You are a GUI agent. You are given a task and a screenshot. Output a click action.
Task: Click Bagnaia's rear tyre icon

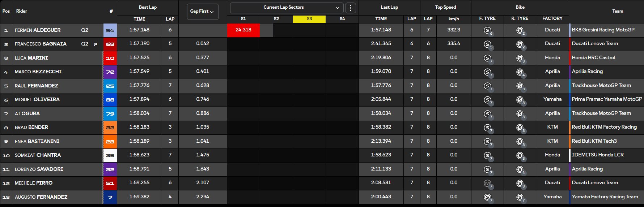click(x=520, y=44)
